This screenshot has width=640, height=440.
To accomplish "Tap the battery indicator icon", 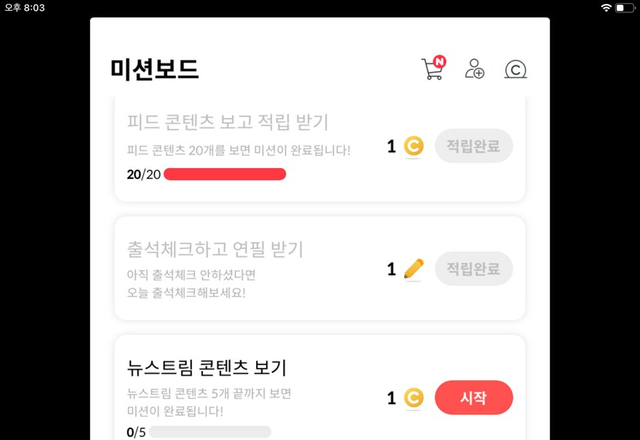I will pos(626,7).
